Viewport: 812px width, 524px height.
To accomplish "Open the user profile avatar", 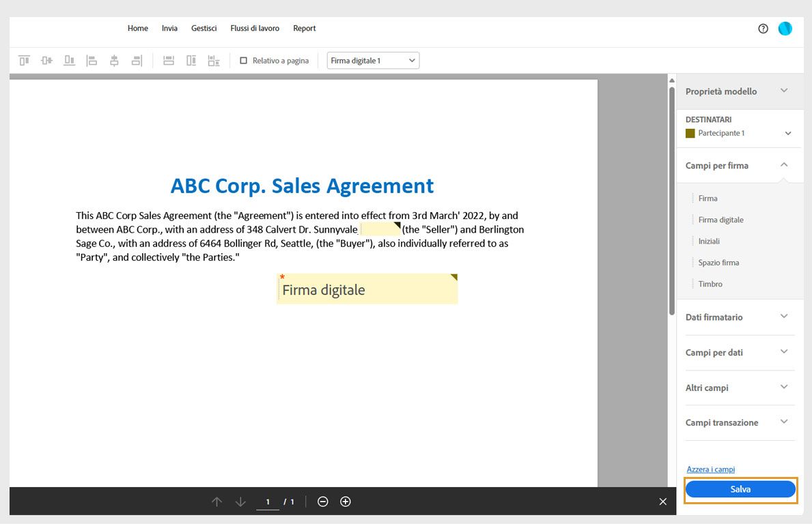I will point(785,29).
